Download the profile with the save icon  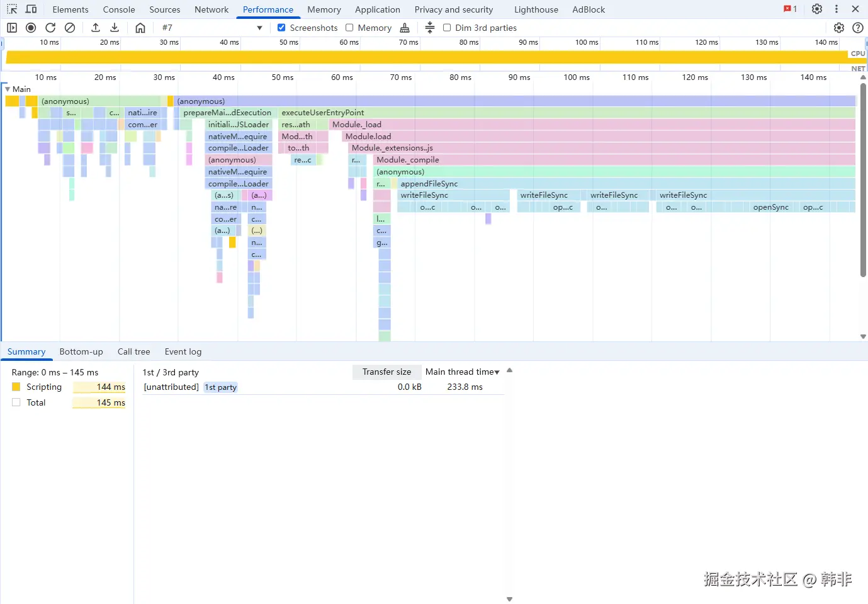115,28
